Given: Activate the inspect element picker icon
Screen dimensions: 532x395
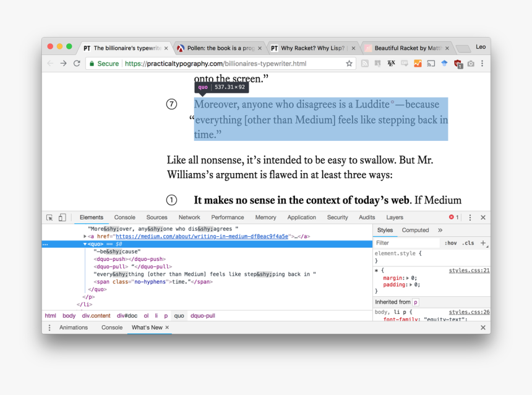Looking at the screenshot, I should tap(49, 218).
